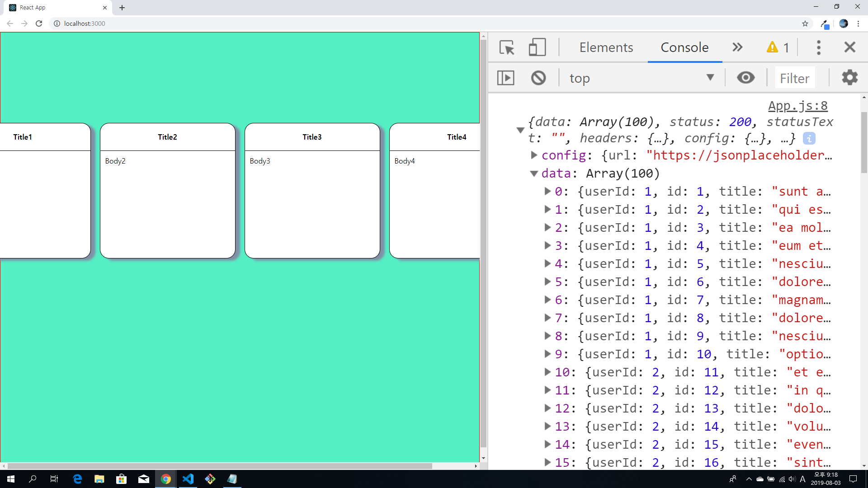Click the live expression eye icon

745,78
